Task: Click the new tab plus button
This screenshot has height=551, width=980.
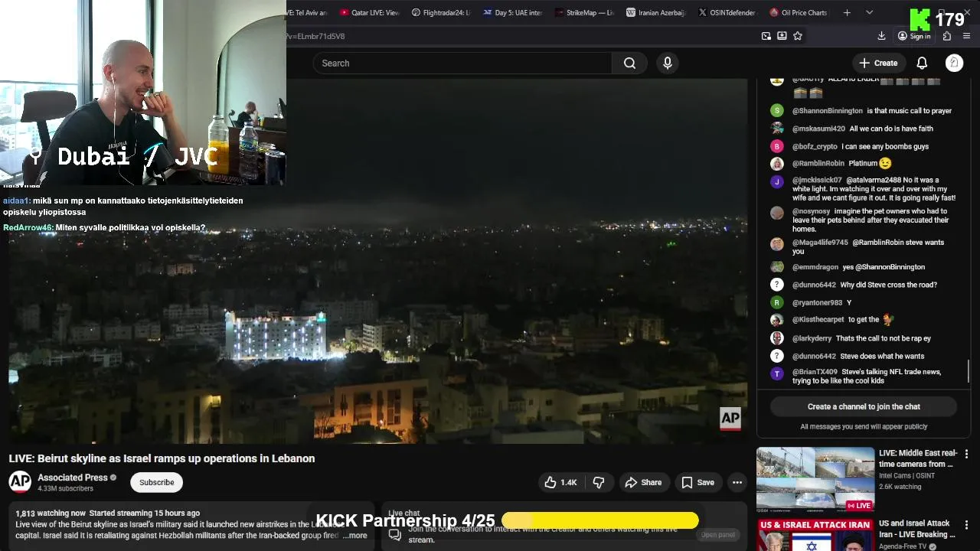Action: (x=847, y=12)
